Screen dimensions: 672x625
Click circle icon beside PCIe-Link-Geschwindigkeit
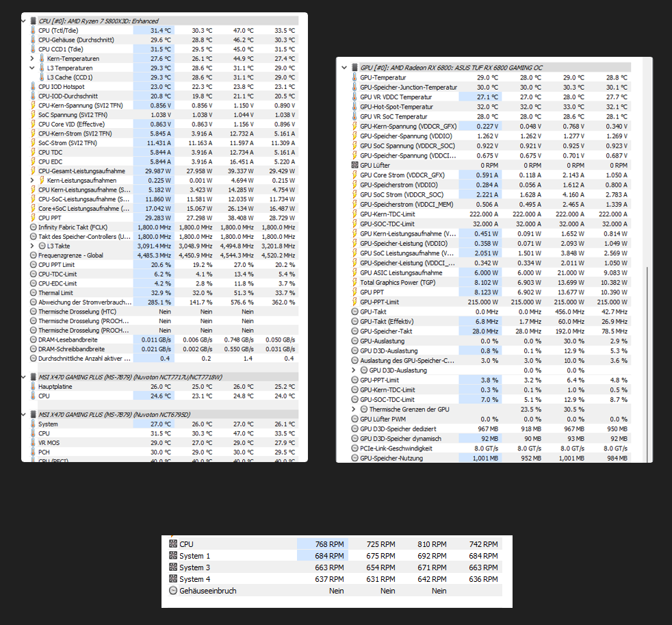pyautogui.click(x=354, y=448)
